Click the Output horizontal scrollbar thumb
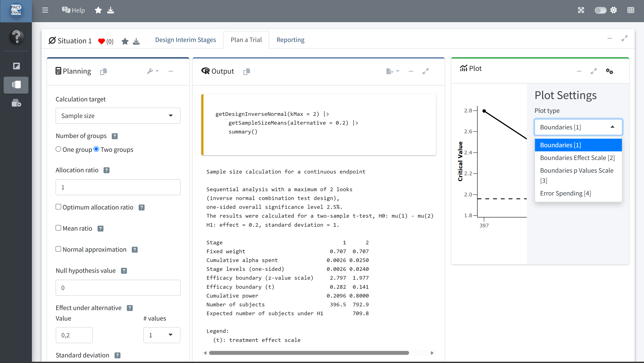Screen dimensions: 644x363 309,353
